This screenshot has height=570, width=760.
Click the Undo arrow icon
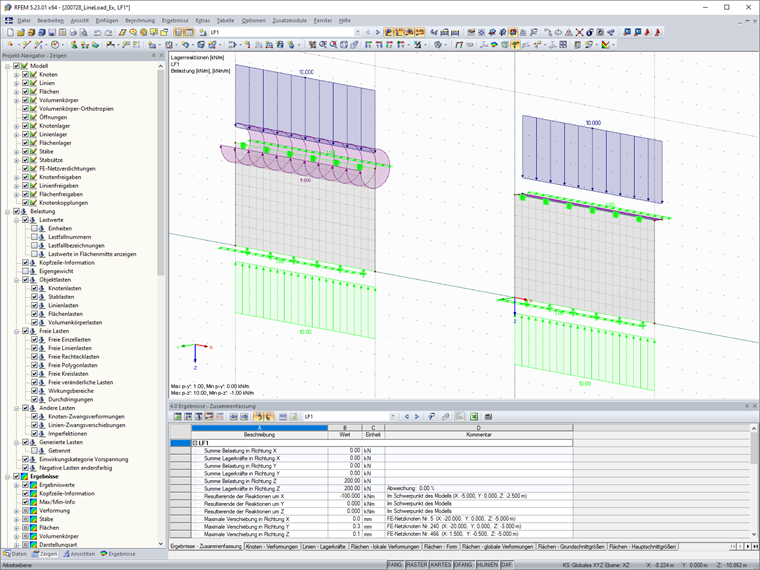click(97, 32)
